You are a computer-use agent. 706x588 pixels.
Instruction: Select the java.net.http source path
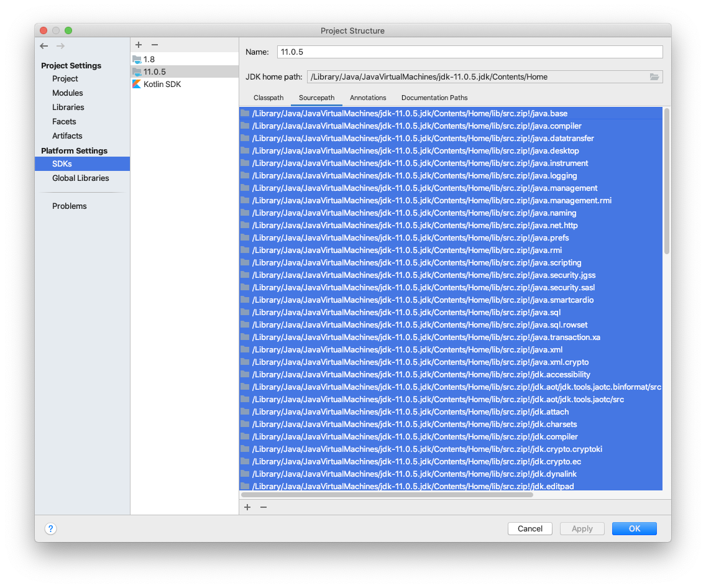pos(451,225)
